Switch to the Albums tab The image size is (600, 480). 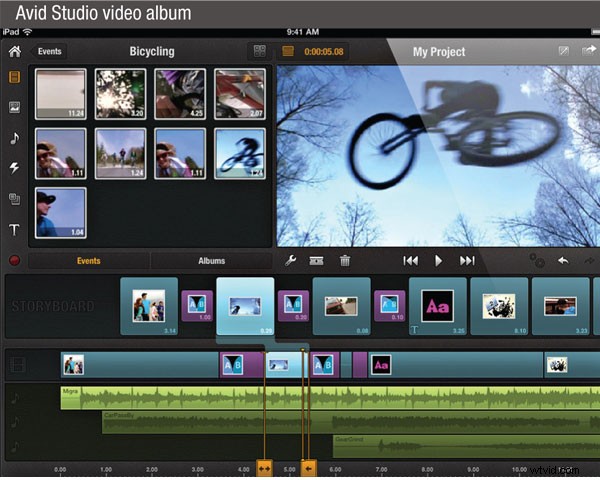212,261
